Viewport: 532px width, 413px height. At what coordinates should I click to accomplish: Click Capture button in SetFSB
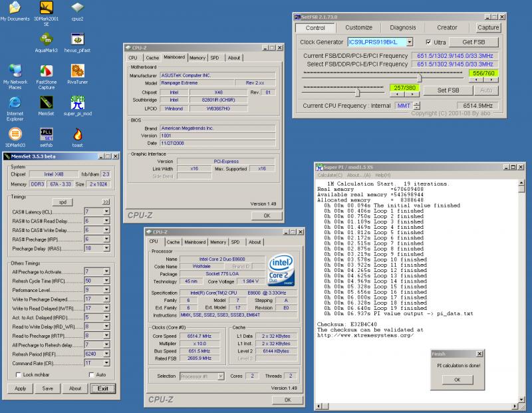point(488,27)
